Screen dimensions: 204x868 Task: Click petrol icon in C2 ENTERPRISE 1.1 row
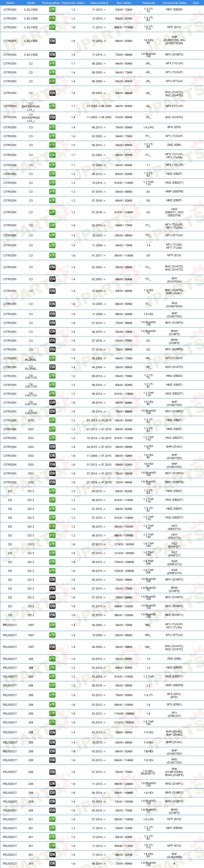(x=52, y=106)
